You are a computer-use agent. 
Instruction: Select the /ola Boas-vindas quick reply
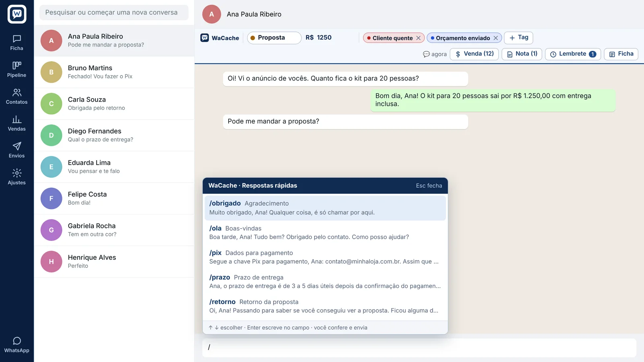click(325, 232)
